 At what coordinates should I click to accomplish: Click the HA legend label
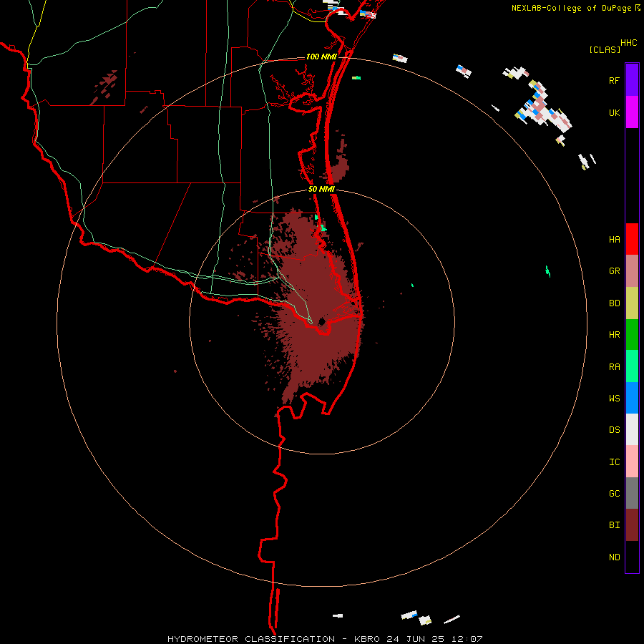pyautogui.click(x=614, y=239)
